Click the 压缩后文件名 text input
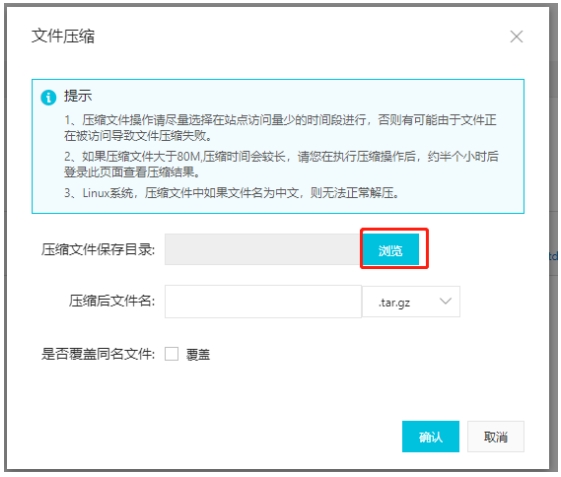Viewport: 561px width, 477px height. tap(263, 301)
